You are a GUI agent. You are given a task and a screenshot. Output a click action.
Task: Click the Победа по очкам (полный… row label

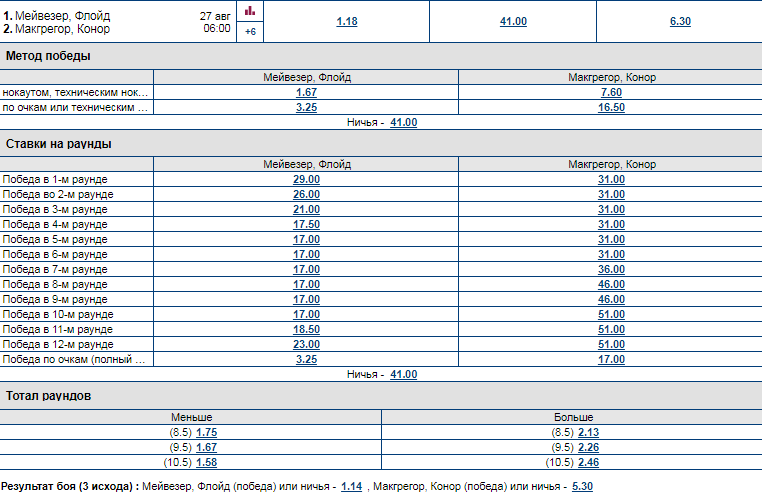pos(74,360)
